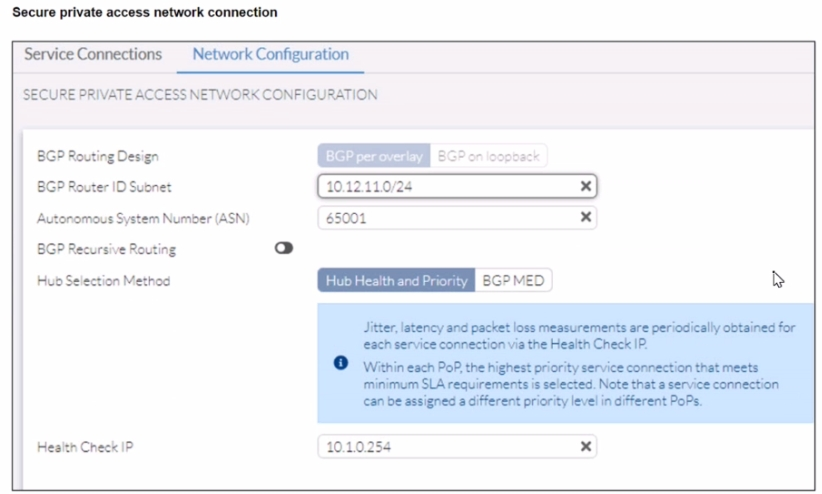Click the Secure Private Access Network Configuration header
Image resolution: width=822 pixels, height=494 pixels.
(200, 95)
